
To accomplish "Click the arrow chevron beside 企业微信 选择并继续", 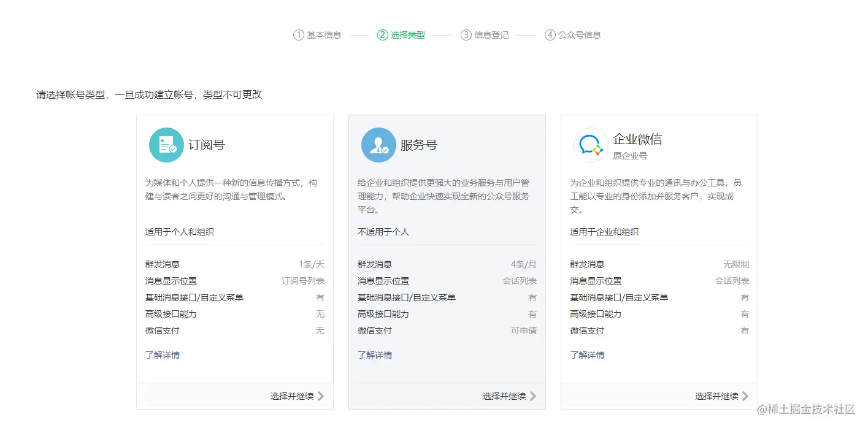I will (745, 396).
